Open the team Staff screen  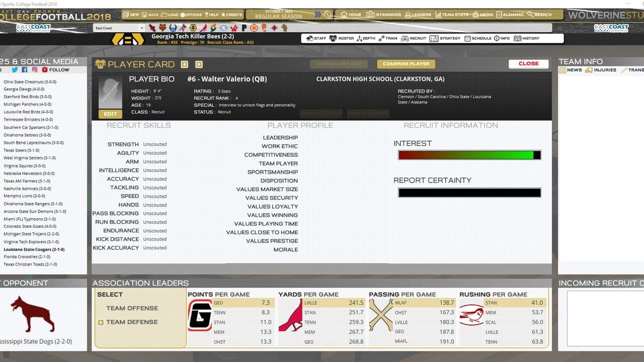316,38
